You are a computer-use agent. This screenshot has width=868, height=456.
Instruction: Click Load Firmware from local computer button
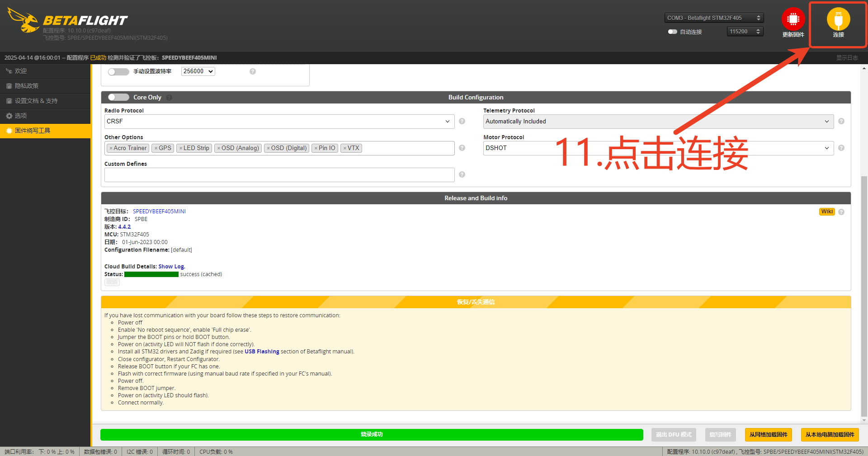coord(830,435)
